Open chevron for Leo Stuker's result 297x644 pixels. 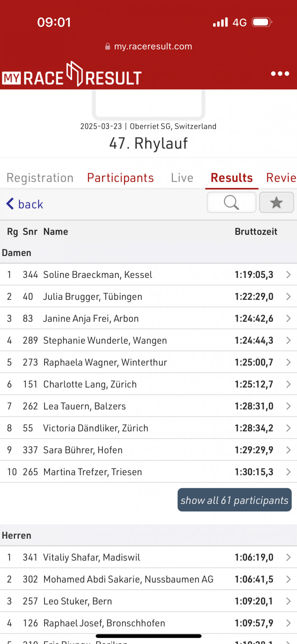(288, 601)
